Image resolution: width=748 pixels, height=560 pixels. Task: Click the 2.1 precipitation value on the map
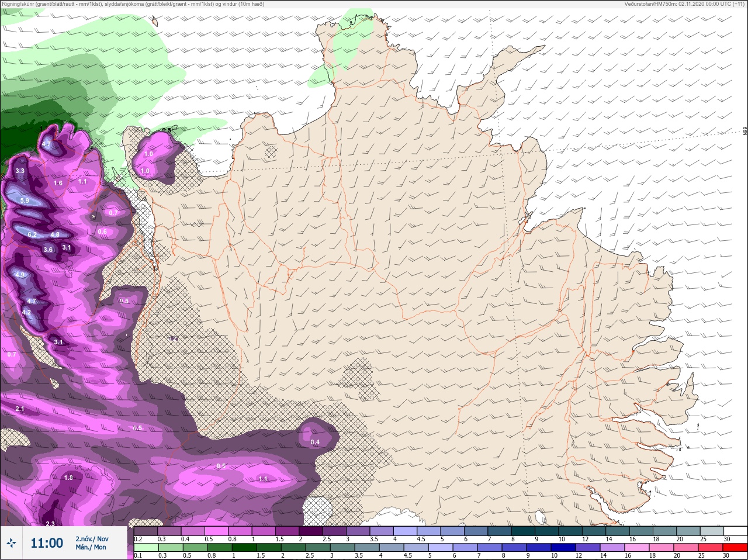(20, 409)
